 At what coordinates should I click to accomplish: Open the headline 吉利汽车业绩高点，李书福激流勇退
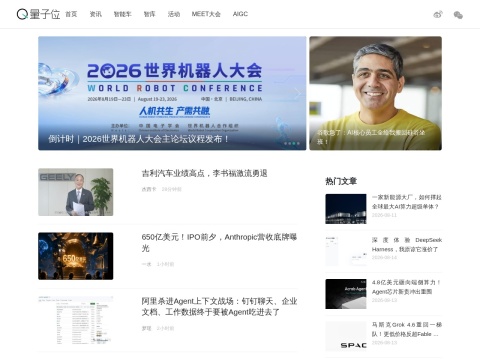204,173
